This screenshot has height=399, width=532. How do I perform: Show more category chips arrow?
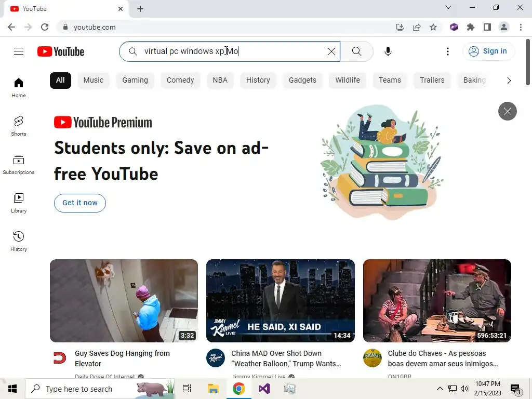(509, 81)
